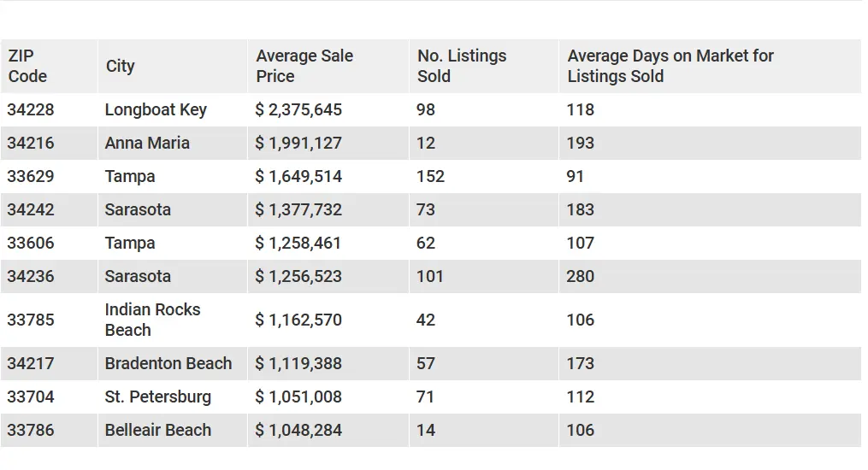Click ZIP code 34242 cell
Screen dimensions: 868x470
pos(49,209)
